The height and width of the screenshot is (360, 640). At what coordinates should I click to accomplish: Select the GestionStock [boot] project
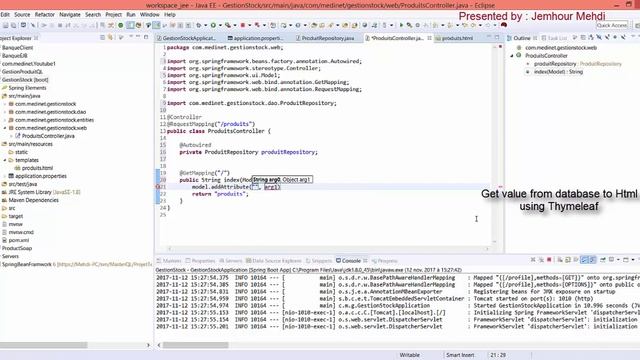pos(25,80)
